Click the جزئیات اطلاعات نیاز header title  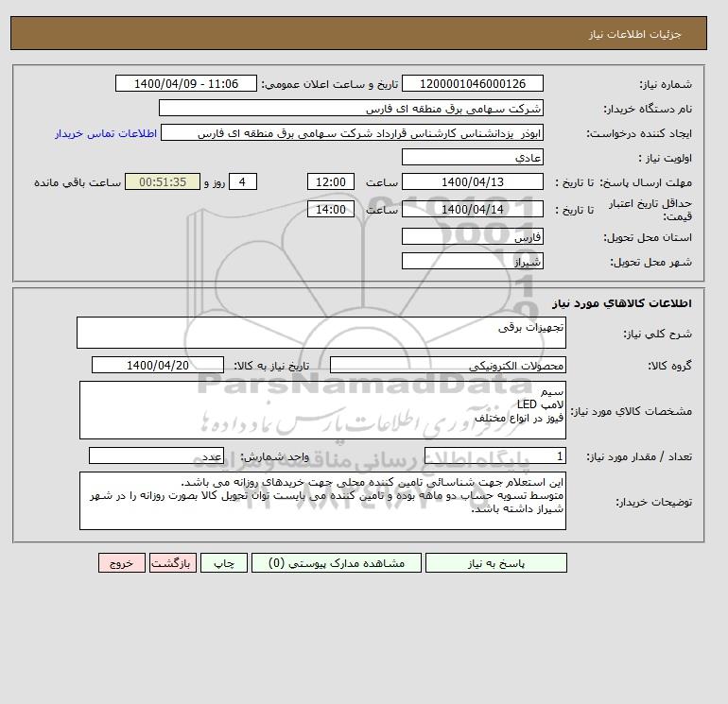[x=634, y=34]
